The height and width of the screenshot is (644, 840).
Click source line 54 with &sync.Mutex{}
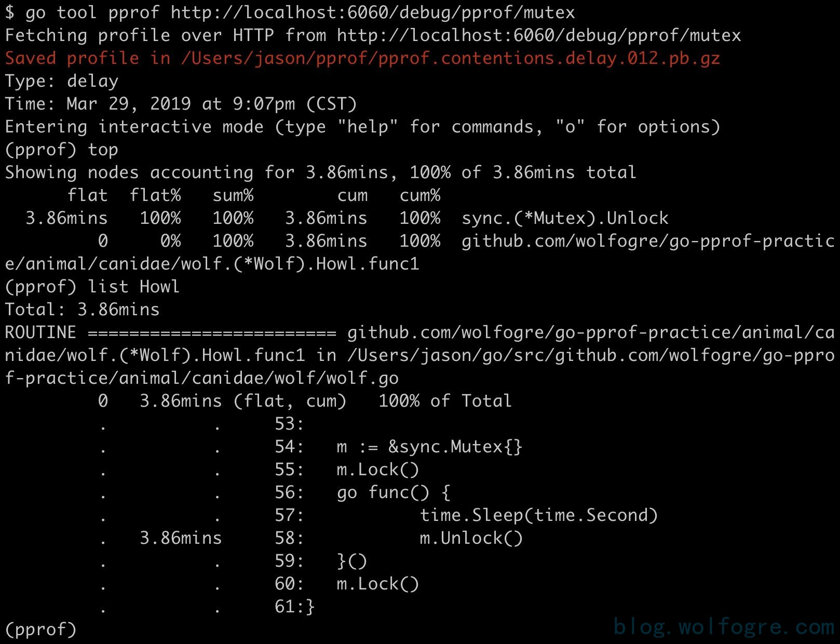429,447
